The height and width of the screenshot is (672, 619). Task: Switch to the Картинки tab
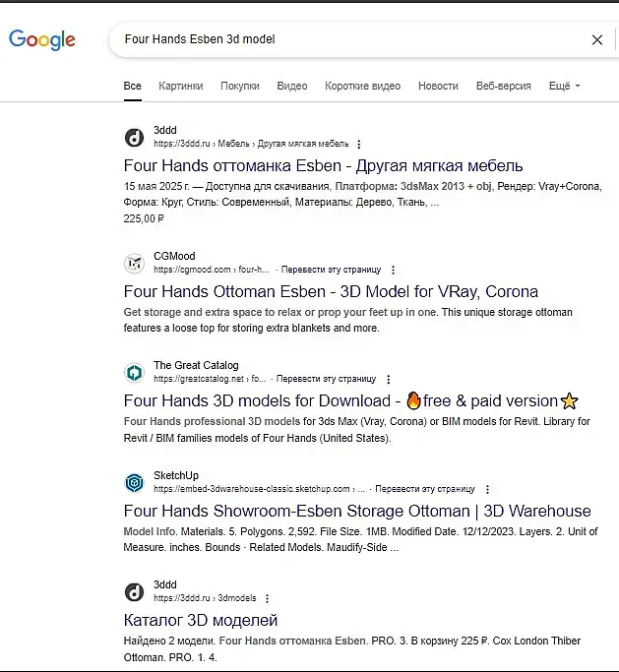(181, 87)
